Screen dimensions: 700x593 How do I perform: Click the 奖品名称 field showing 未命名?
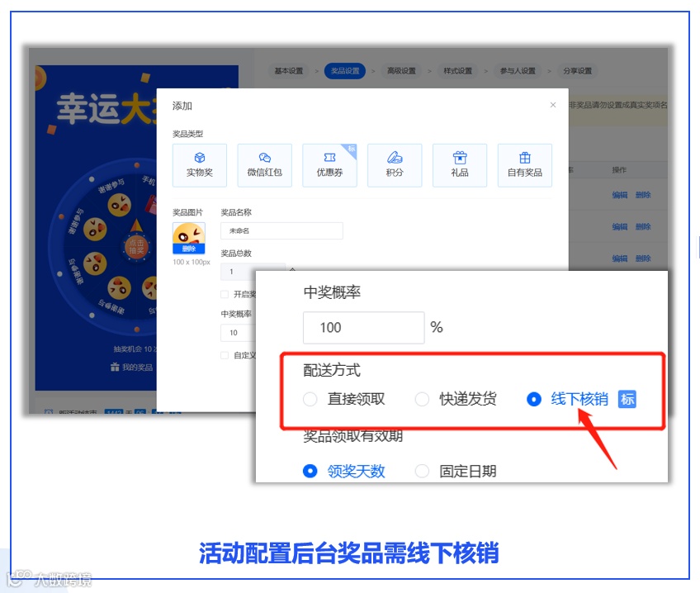[x=281, y=231]
